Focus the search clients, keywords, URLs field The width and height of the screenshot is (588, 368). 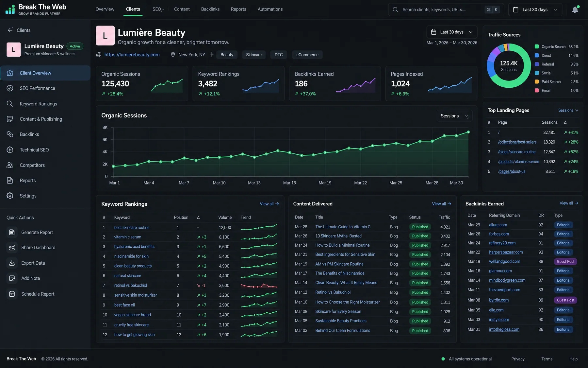tap(446, 9)
